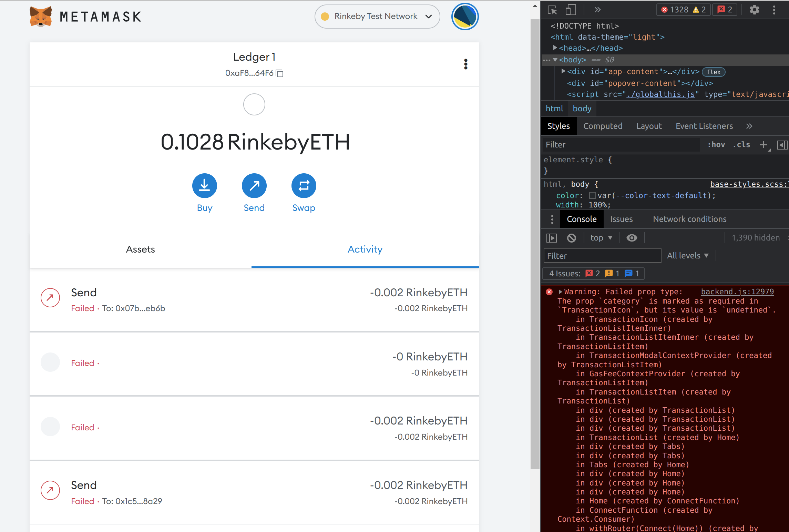789x532 pixels.
Task: Open the All levels dropdown
Action: point(688,255)
